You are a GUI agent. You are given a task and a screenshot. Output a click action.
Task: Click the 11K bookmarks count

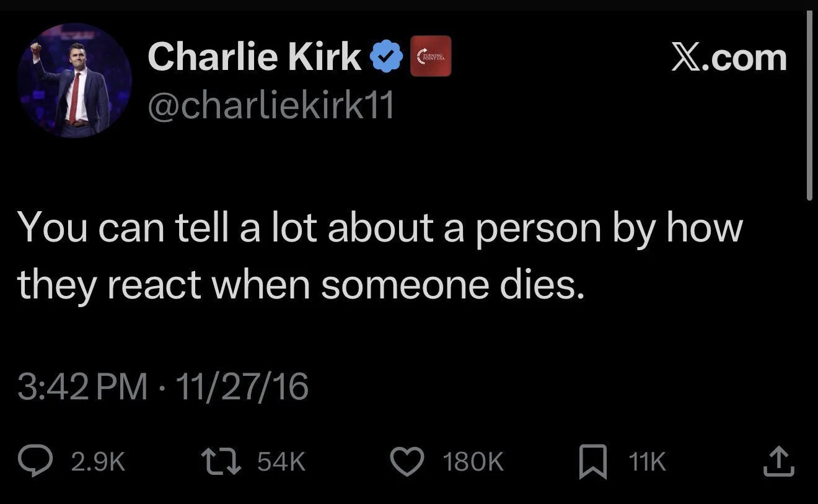647,462
